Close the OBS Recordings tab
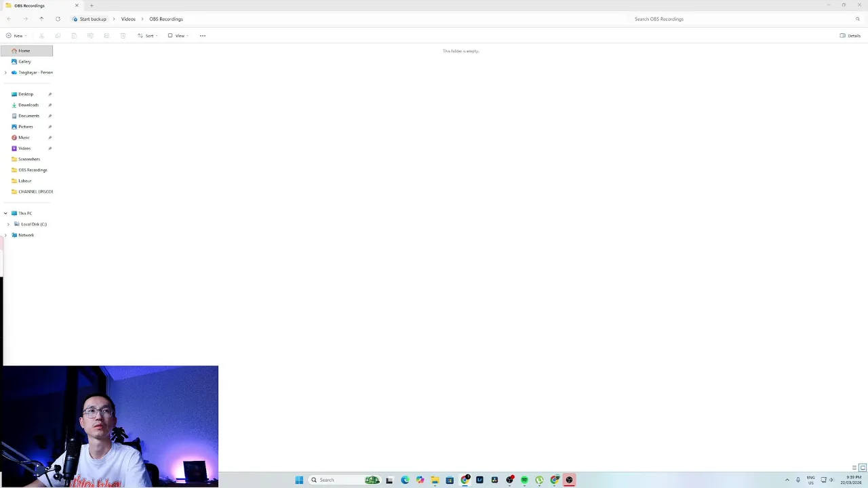Screen dimensions: 868x488 (77, 5)
